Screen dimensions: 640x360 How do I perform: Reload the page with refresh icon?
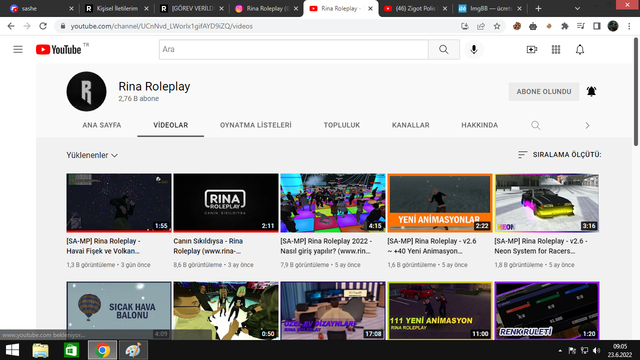click(x=43, y=26)
